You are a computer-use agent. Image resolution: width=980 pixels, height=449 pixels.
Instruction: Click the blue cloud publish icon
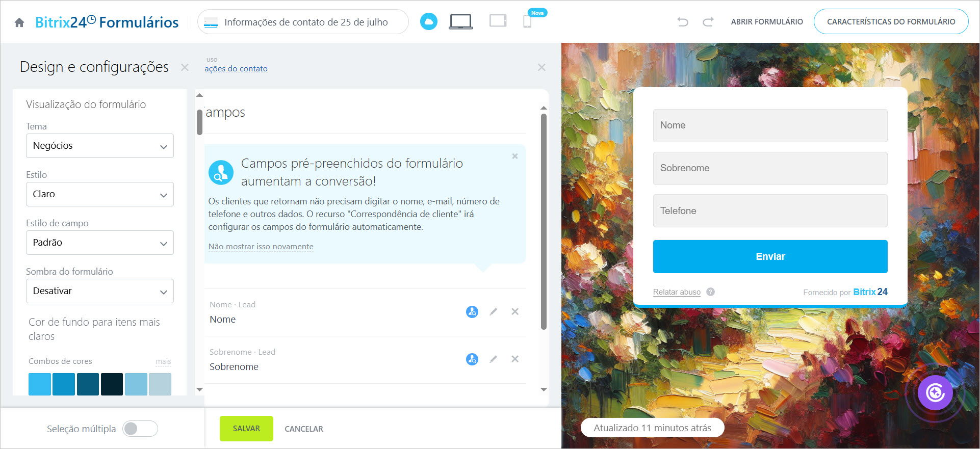[x=429, y=21]
